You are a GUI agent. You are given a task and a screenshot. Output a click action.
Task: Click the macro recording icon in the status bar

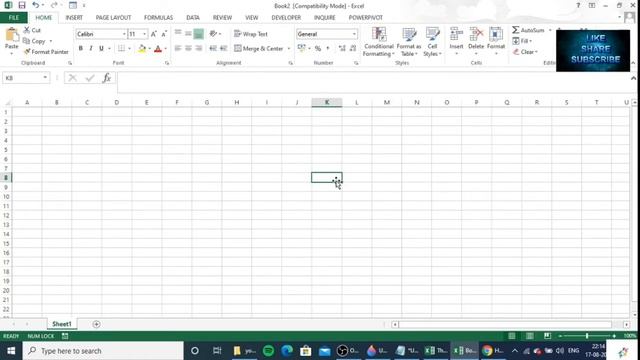(65, 336)
